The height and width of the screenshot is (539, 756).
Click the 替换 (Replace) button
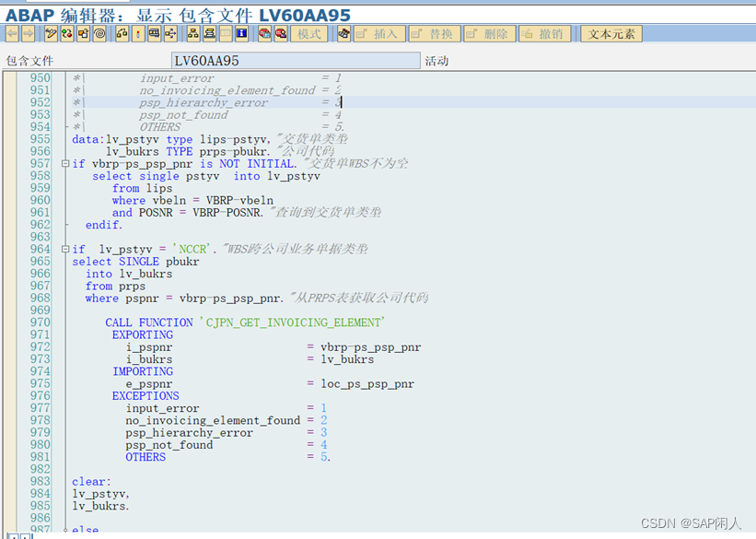(435, 34)
